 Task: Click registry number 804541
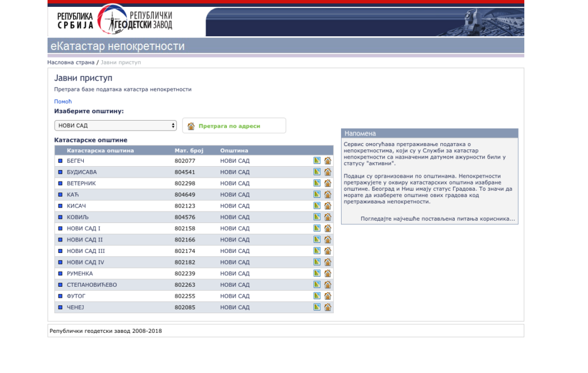[x=185, y=172]
